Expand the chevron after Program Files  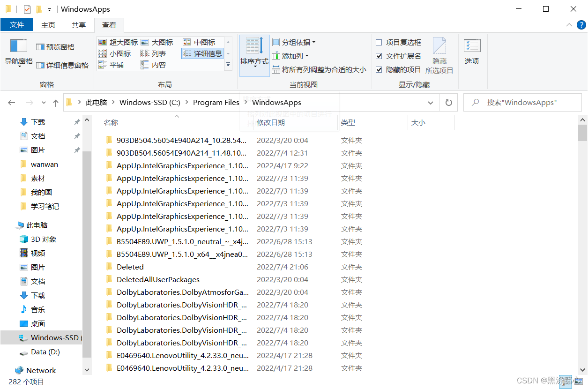(246, 103)
